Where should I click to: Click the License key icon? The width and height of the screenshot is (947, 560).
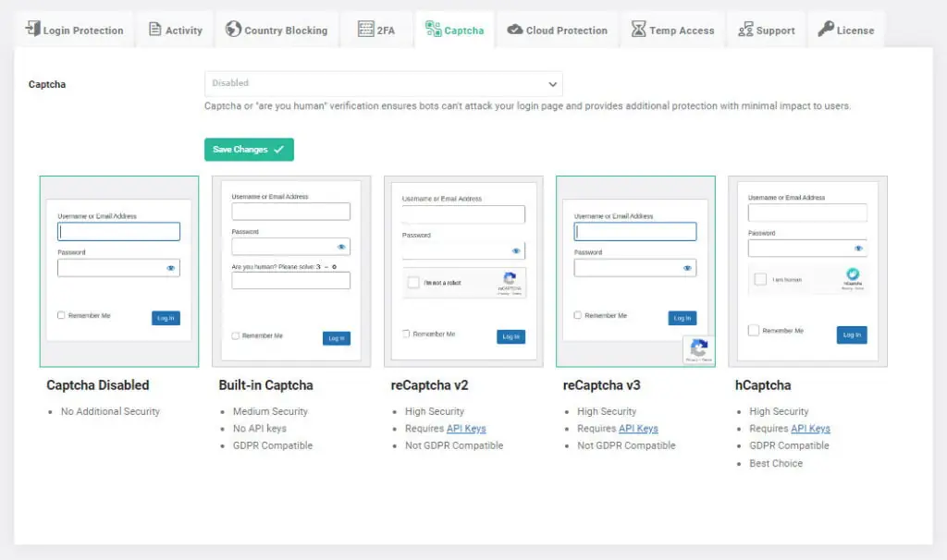(826, 30)
